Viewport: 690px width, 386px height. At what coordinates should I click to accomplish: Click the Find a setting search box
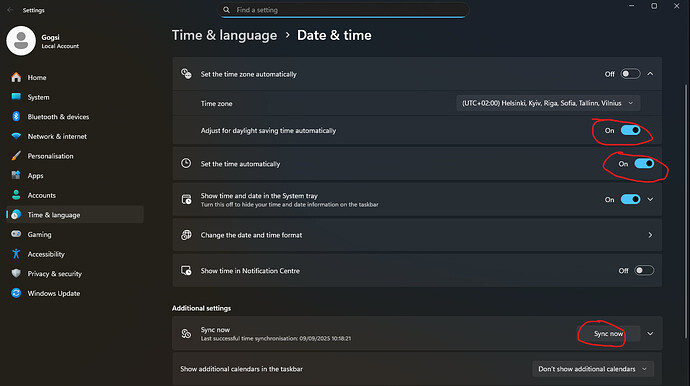[x=343, y=10]
